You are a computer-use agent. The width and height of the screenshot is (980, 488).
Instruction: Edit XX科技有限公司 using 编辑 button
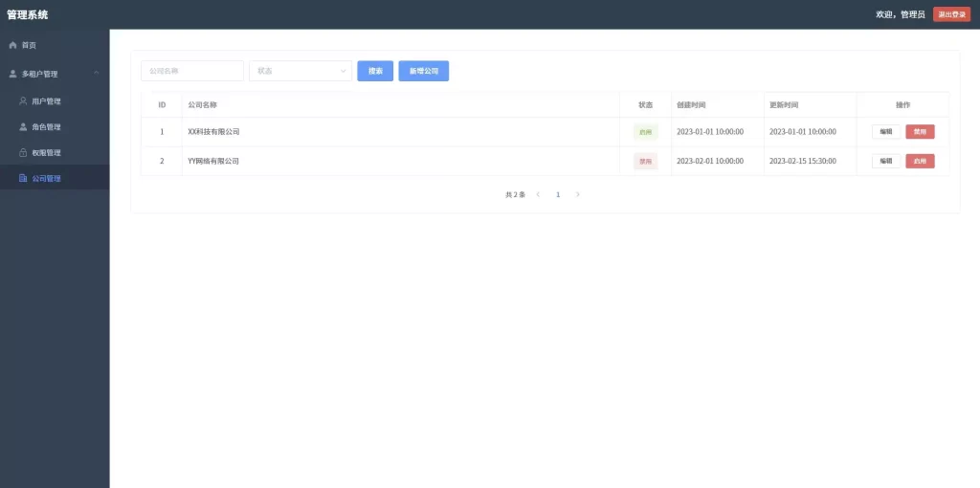coord(885,132)
